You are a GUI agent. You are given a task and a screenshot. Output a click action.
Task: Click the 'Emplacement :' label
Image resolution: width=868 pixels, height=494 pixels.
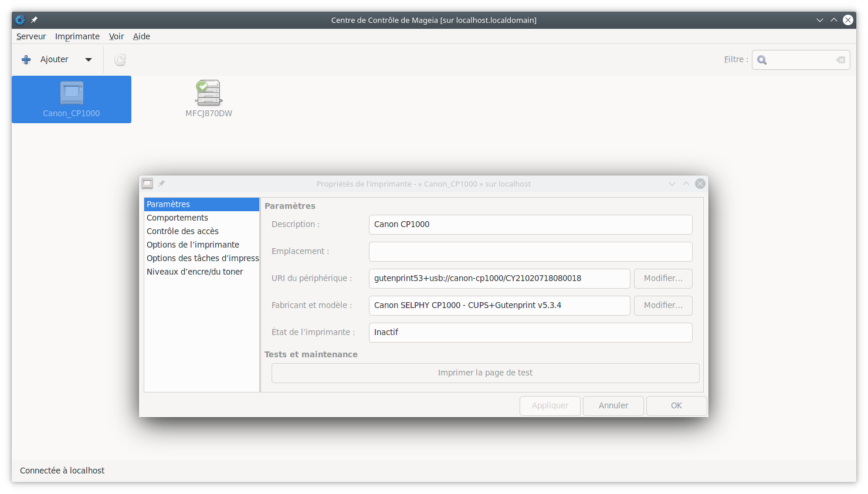click(x=300, y=251)
